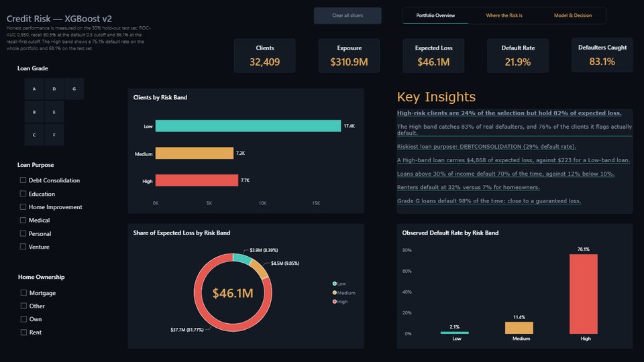Viewport: 644px width, 362px height.
Task: Tick the Home Improvement checkbox
Action: 23,207
